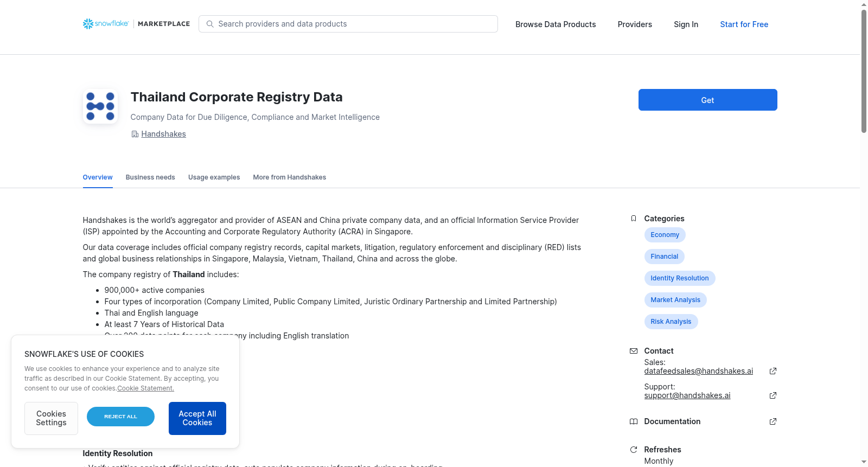868x467 pixels.
Task: Click 'At least 7 Years of Historical Data'
Action: [x=164, y=324]
